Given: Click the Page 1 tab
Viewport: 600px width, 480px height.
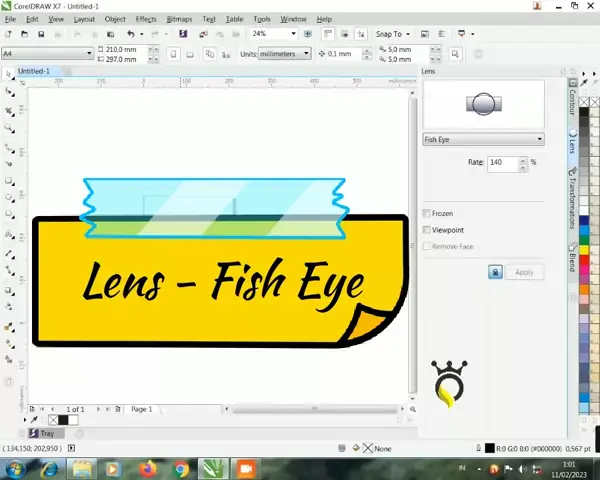Looking at the screenshot, I should pos(142,409).
